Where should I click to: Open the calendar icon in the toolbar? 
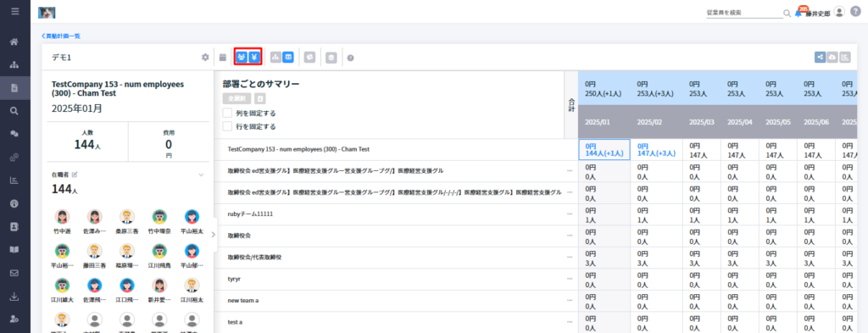(223, 57)
